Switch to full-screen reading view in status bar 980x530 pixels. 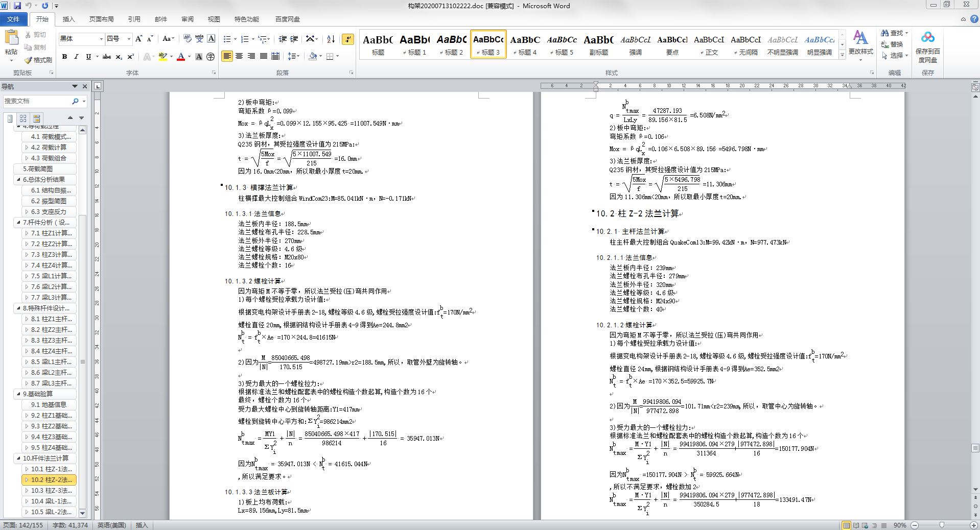pos(856,525)
